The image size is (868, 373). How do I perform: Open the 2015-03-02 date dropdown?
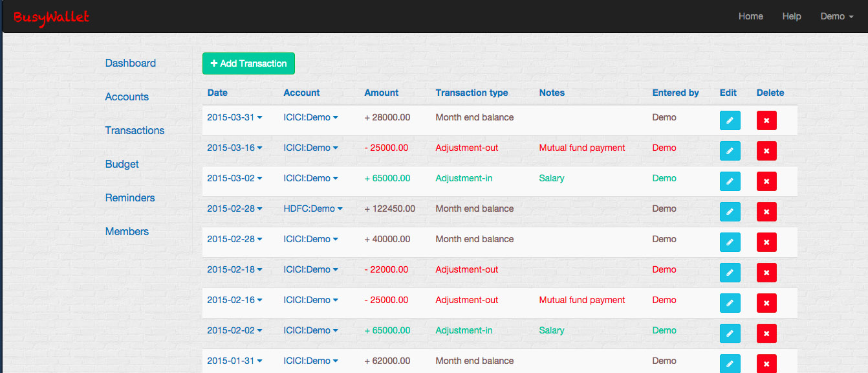tap(235, 178)
